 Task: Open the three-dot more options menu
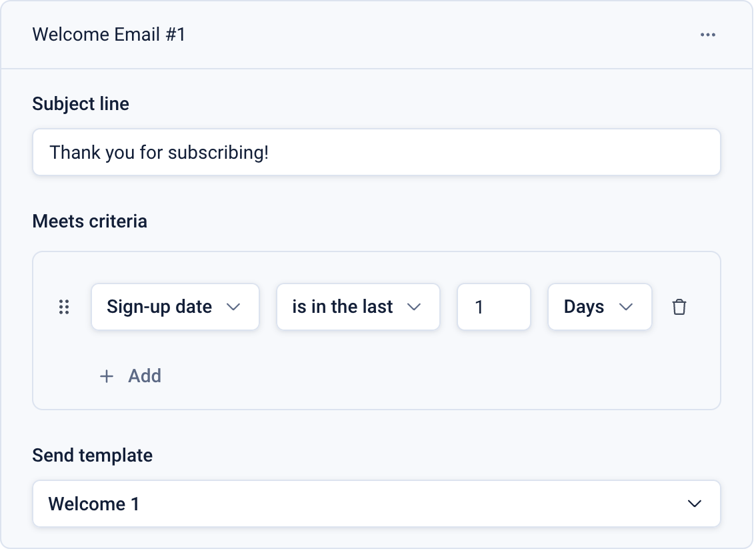click(x=707, y=35)
